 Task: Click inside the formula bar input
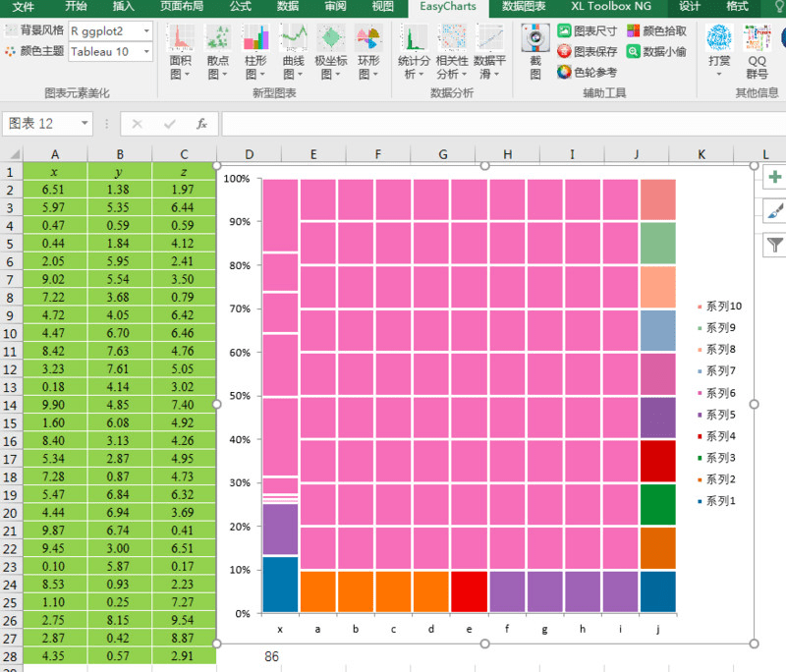coord(503,124)
